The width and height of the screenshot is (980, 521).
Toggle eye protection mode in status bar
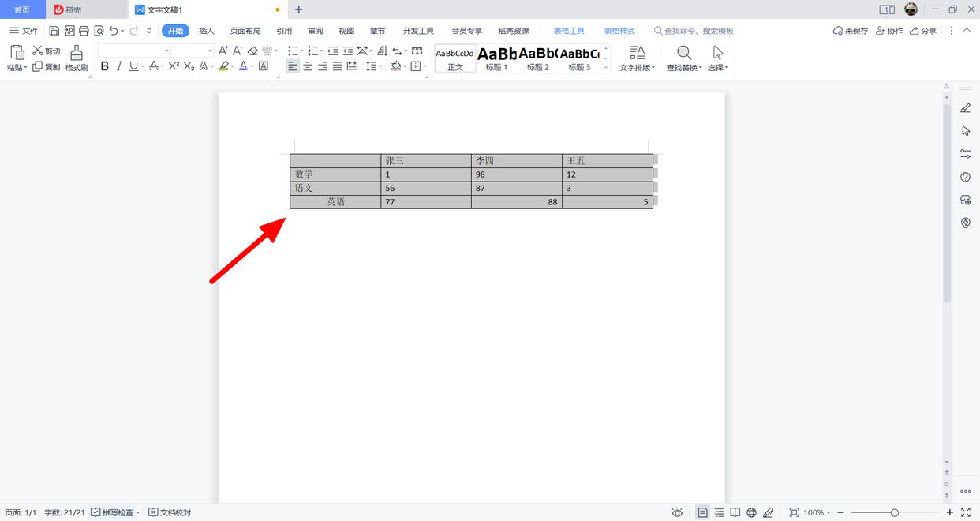pyautogui.click(x=676, y=512)
